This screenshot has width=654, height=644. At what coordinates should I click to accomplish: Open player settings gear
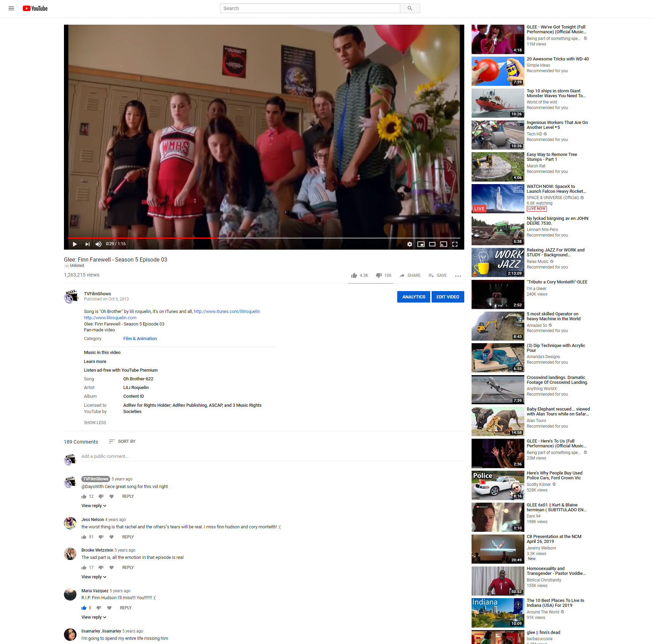(x=410, y=244)
